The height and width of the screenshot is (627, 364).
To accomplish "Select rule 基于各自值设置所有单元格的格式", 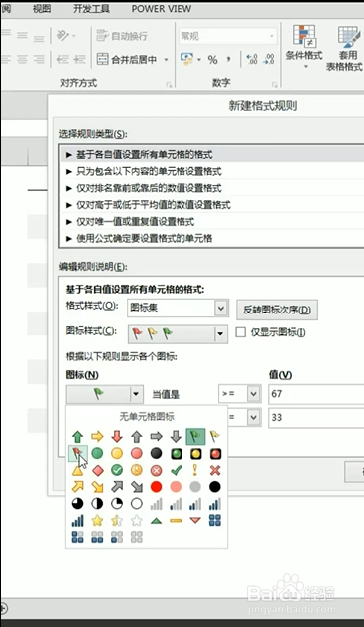I will 211,155.
